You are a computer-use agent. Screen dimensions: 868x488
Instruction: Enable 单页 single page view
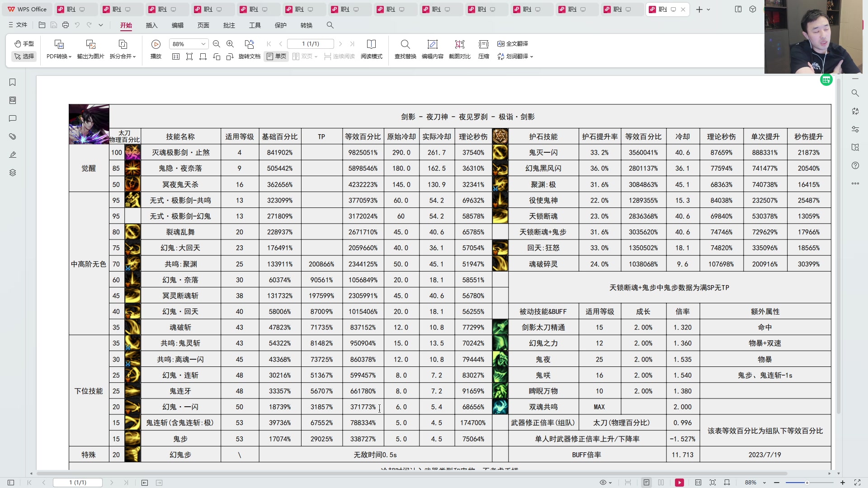coord(276,56)
